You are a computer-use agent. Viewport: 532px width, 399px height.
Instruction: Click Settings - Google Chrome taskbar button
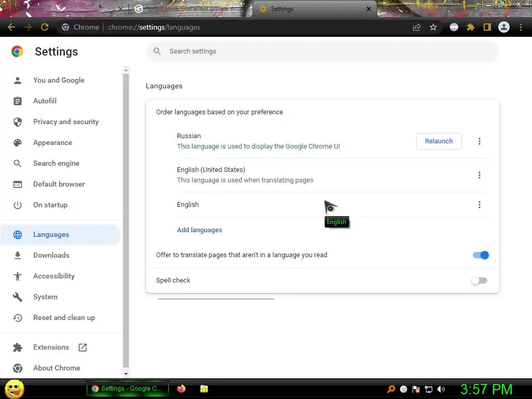[128, 389]
